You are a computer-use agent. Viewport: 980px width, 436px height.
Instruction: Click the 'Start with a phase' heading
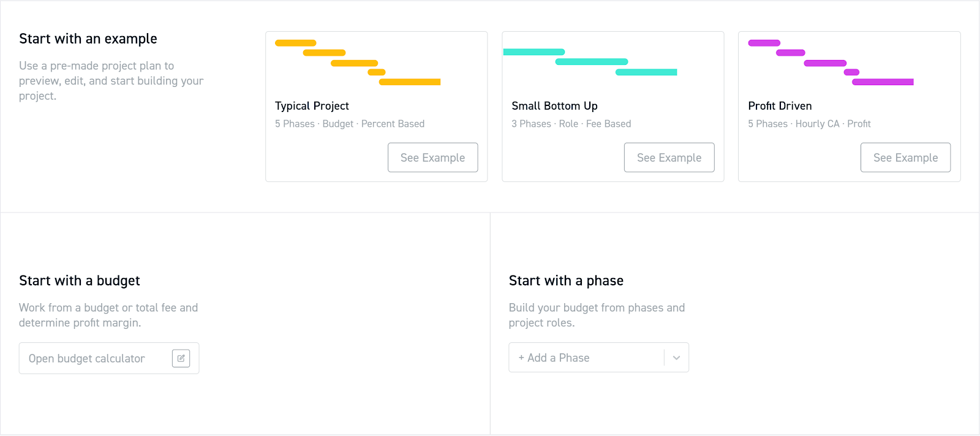(x=566, y=280)
